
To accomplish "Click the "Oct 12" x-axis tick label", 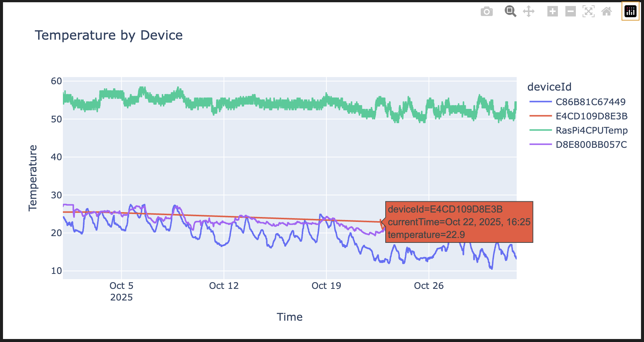I will tap(224, 286).
